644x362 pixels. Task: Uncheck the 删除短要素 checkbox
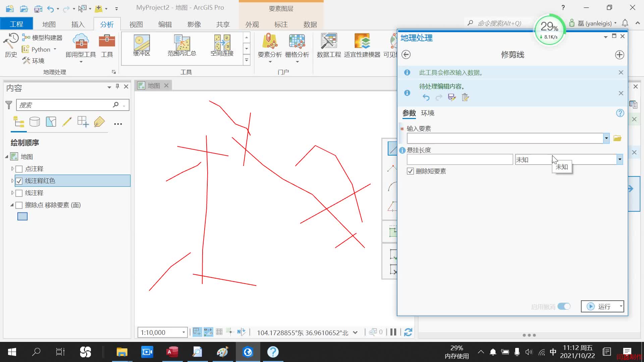[x=410, y=171]
